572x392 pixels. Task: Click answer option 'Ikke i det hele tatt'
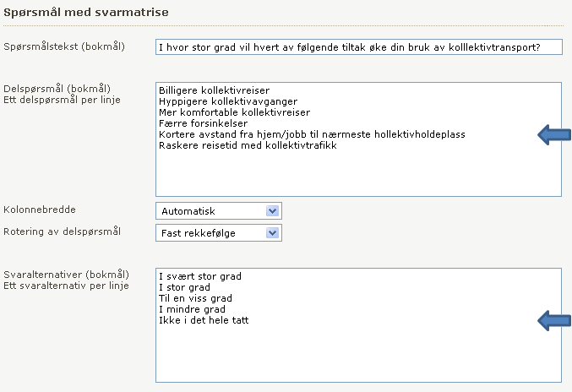204,320
